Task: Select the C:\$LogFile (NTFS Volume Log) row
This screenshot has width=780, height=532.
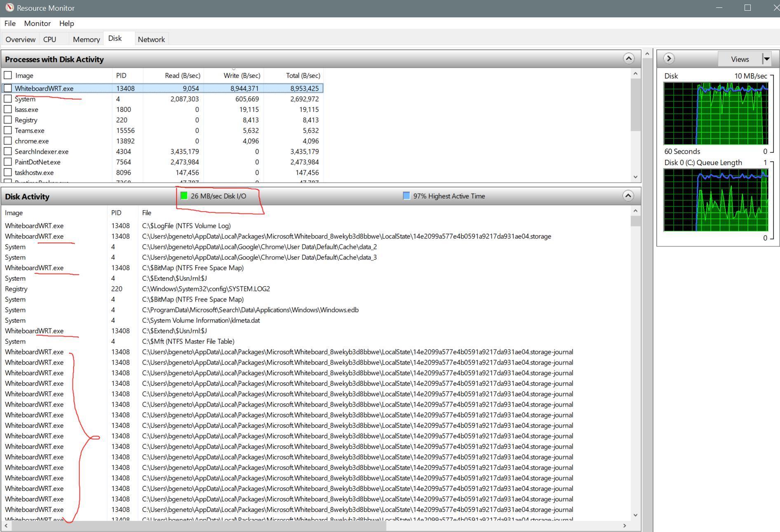Action: tap(316, 226)
